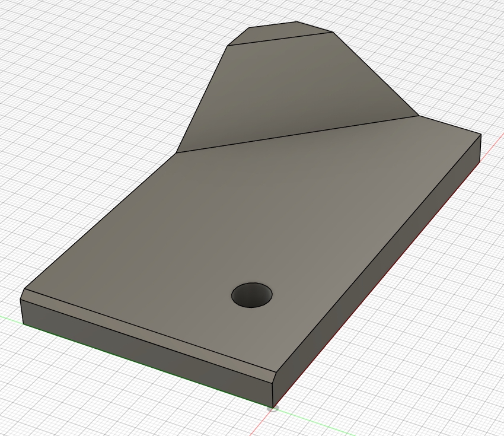Click the origin point at bottom corner
504x436 pixels.
273,408
